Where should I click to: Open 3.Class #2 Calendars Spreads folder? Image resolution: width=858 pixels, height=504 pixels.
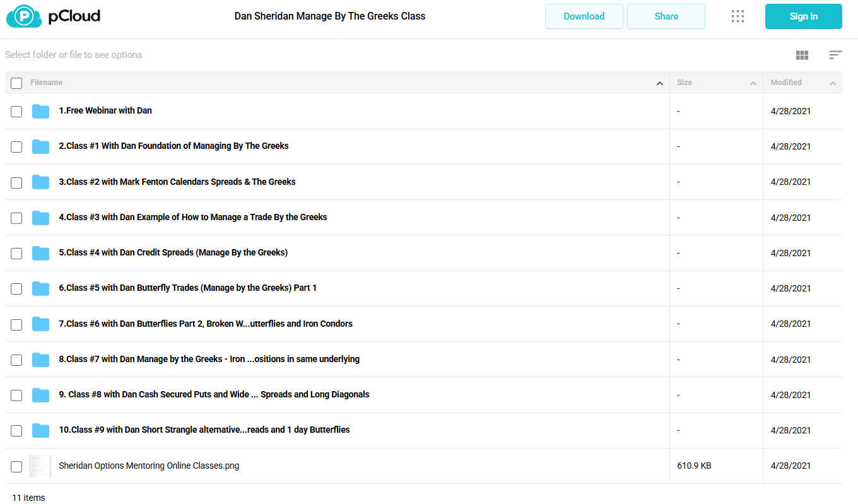tap(177, 182)
